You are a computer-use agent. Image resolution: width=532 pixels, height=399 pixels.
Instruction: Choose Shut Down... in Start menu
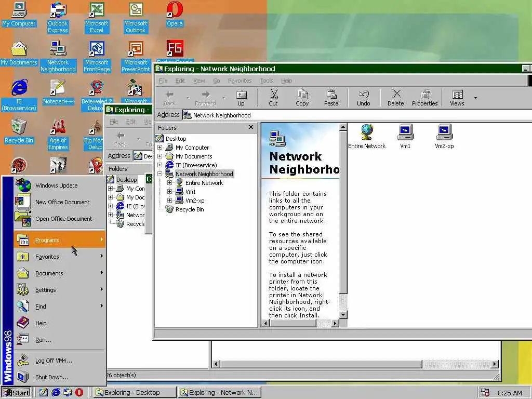(x=60, y=377)
